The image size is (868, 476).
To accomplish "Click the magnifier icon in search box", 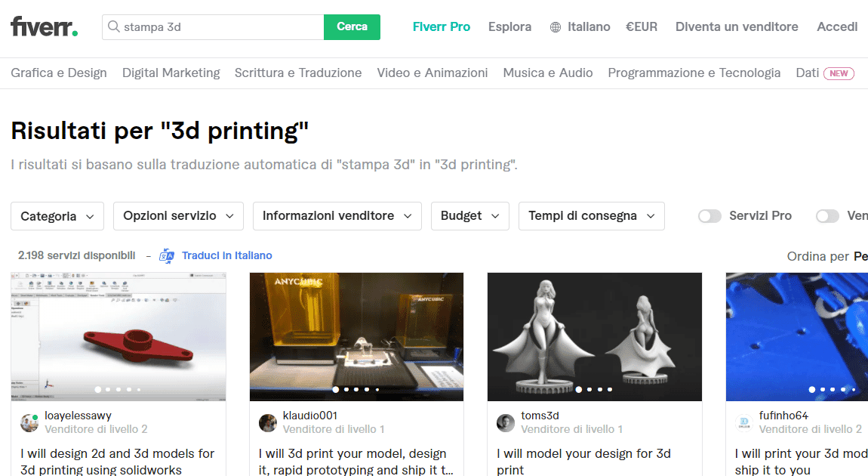I will 113,26.
